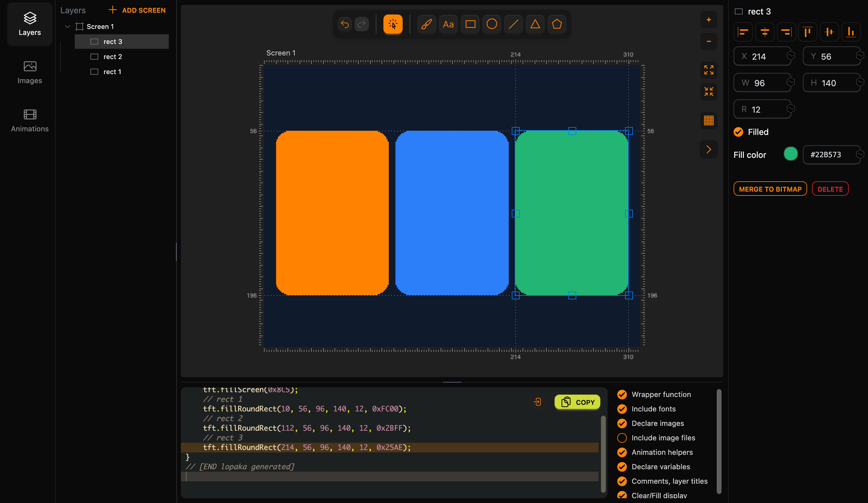Click the redo arrow icon
This screenshot has width=868, height=503.
[x=361, y=24]
